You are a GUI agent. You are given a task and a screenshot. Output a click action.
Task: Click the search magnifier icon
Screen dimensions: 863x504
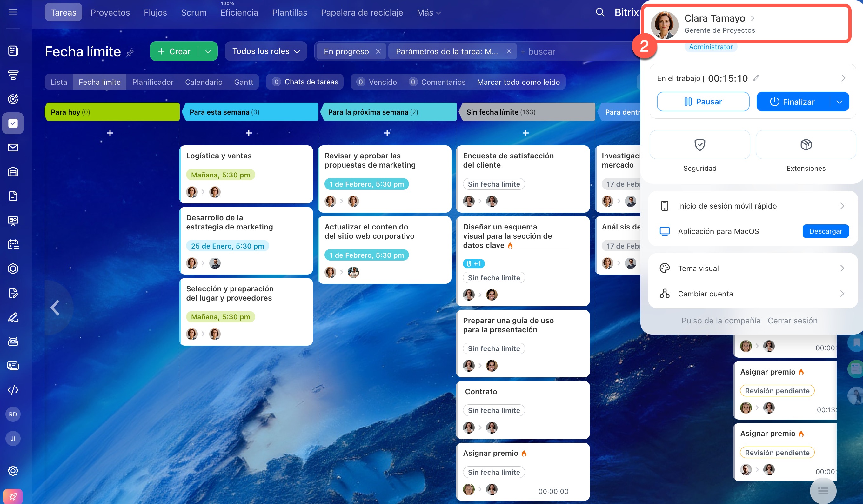tap(600, 12)
